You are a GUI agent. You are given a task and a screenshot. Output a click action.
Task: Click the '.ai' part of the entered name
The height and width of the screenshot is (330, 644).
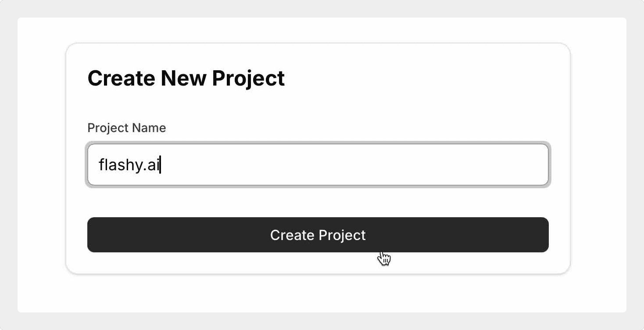click(152, 165)
